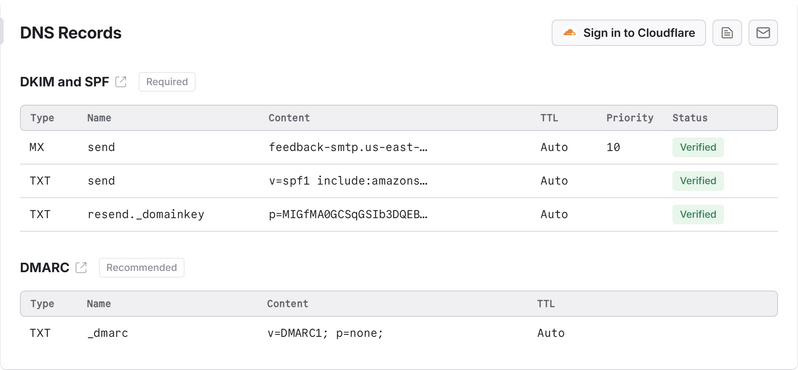798x370 pixels.
Task: Click the Name column header in DMARC table
Action: click(99, 304)
